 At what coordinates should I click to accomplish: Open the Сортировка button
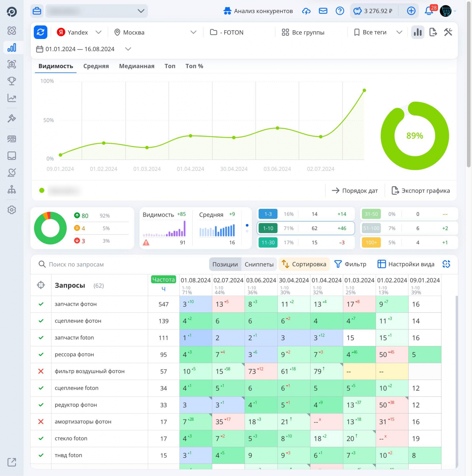point(304,264)
